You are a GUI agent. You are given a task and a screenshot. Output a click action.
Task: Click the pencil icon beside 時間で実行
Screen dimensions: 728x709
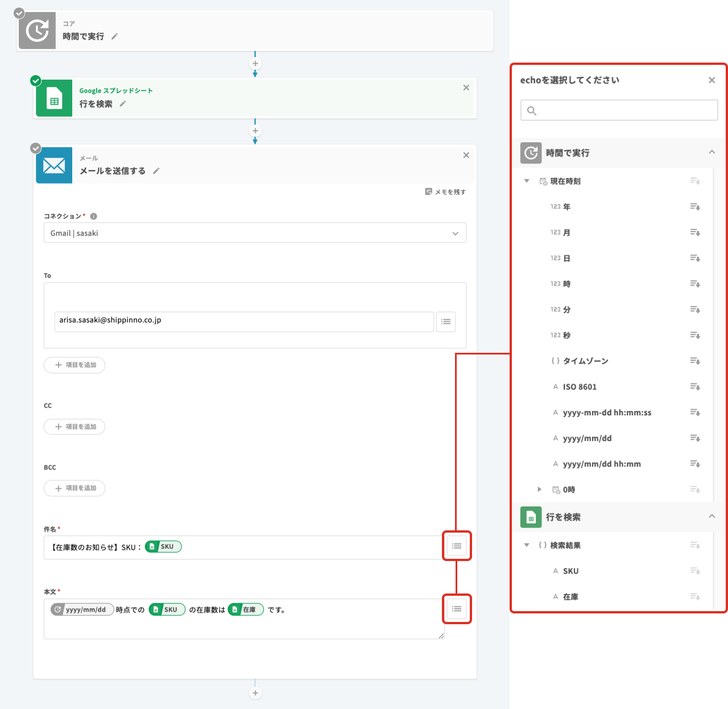[114, 36]
